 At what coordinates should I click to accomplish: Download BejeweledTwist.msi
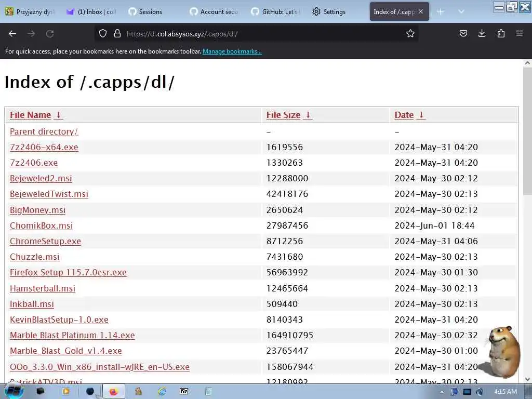coord(49,194)
